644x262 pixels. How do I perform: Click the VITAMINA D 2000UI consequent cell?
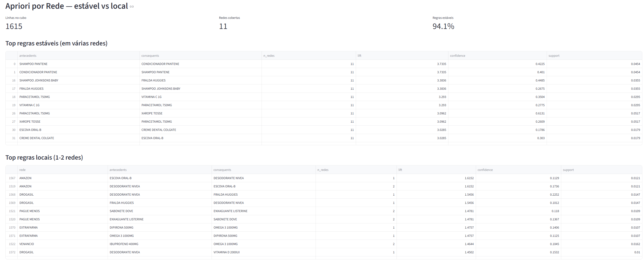263,252
